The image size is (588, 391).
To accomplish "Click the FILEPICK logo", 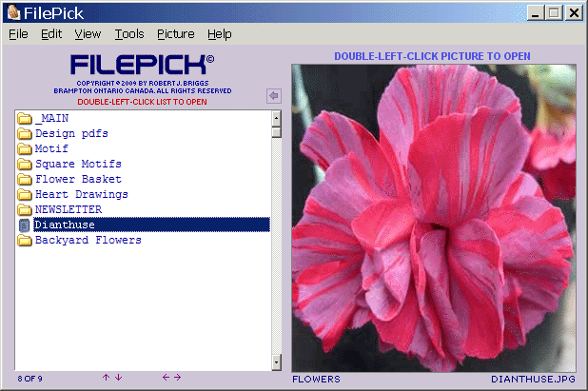I will tap(142, 65).
